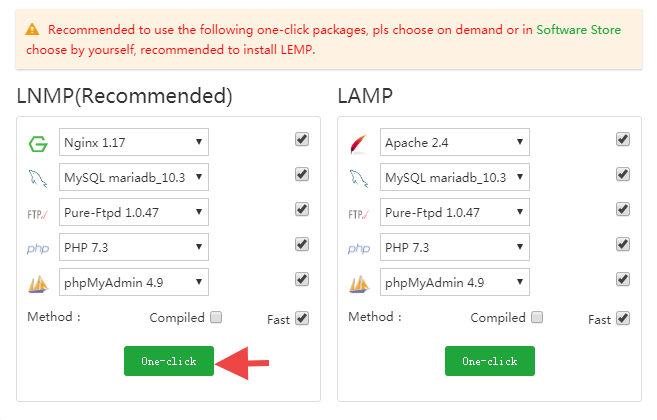Click the FTP icon in LNMP panel
Viewport: 657px width, 420px height.
38,215
